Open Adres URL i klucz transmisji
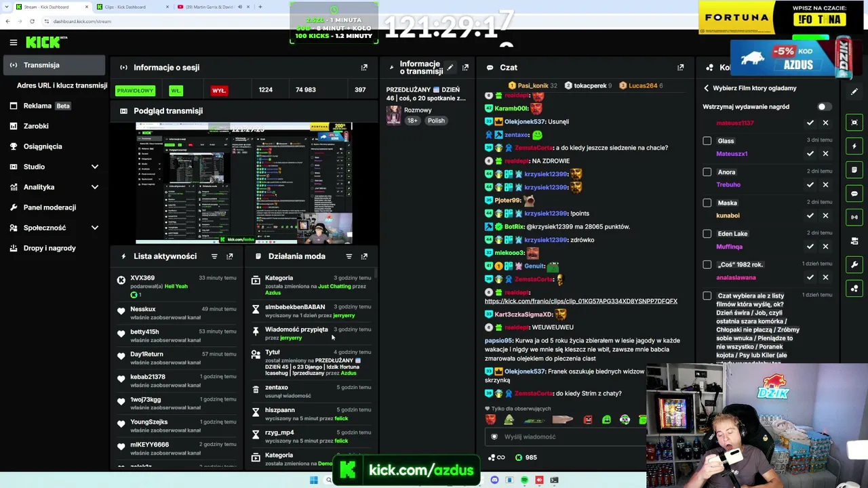Image resolution: width=868 pixels, height=488 pixels. pos(62,85)
